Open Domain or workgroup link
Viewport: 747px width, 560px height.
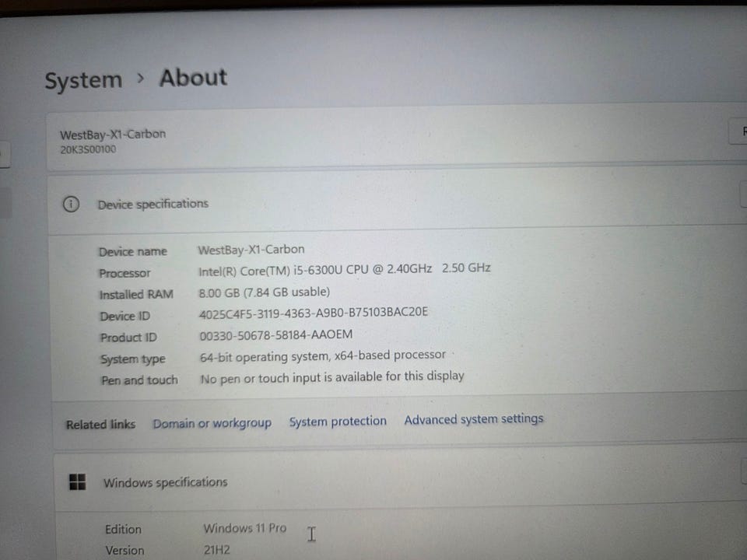212,423
